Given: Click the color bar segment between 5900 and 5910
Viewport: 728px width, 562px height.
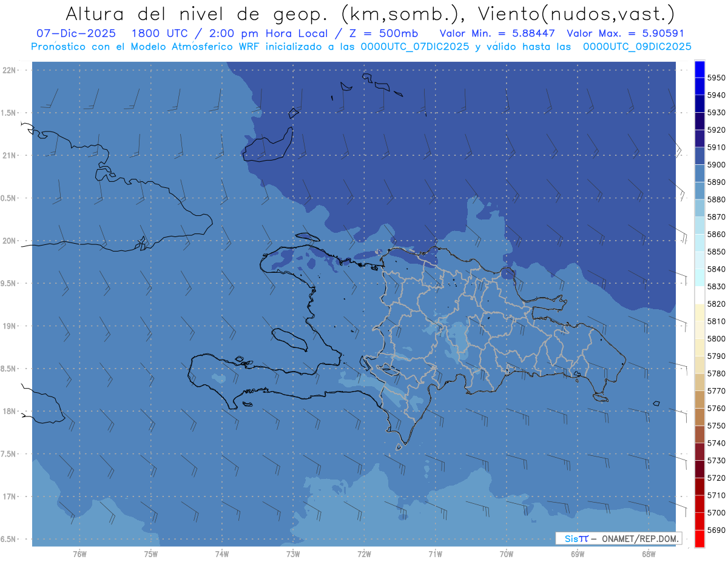Looking at the screenshot, I should [699, 156].
